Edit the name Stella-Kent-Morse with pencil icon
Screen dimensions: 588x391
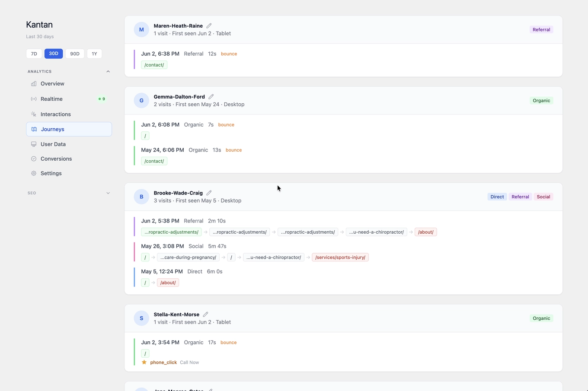(205, 314)
